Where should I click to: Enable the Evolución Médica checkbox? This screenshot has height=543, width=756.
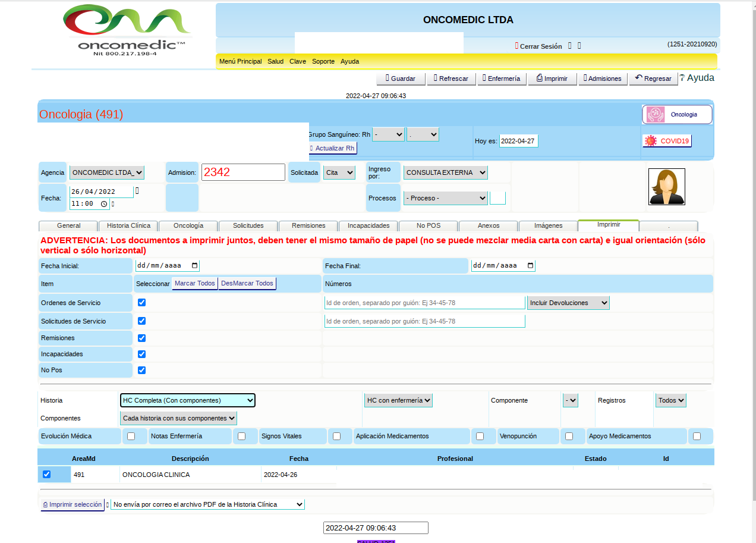click(131, 436)
